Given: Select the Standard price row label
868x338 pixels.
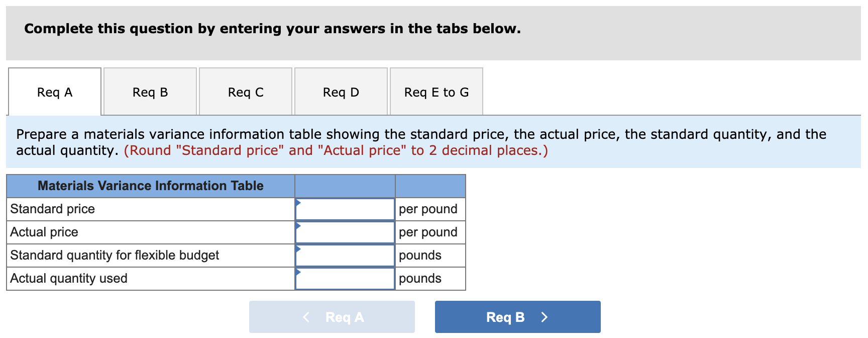Looking at the screenshot, I should pos(52,209).
